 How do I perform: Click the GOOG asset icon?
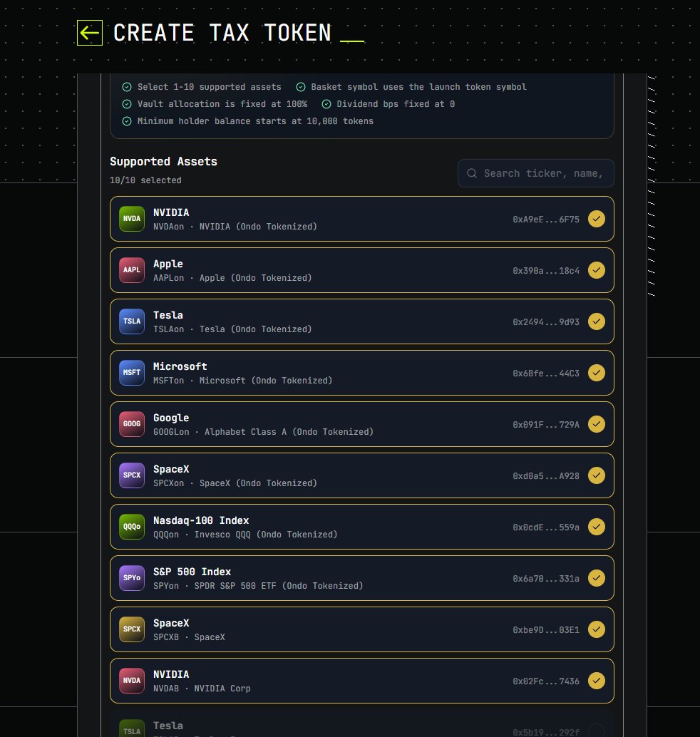(x=132, y=423)
